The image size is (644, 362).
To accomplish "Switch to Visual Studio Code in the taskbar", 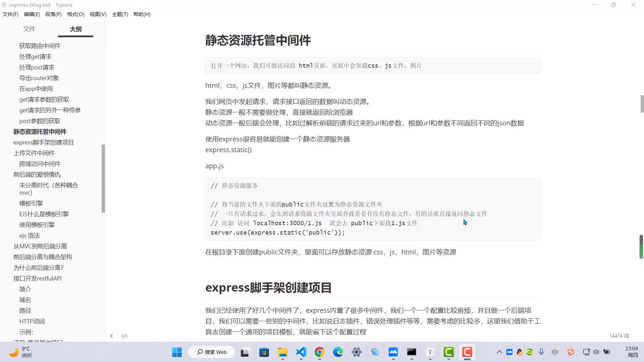I will 301,352.
